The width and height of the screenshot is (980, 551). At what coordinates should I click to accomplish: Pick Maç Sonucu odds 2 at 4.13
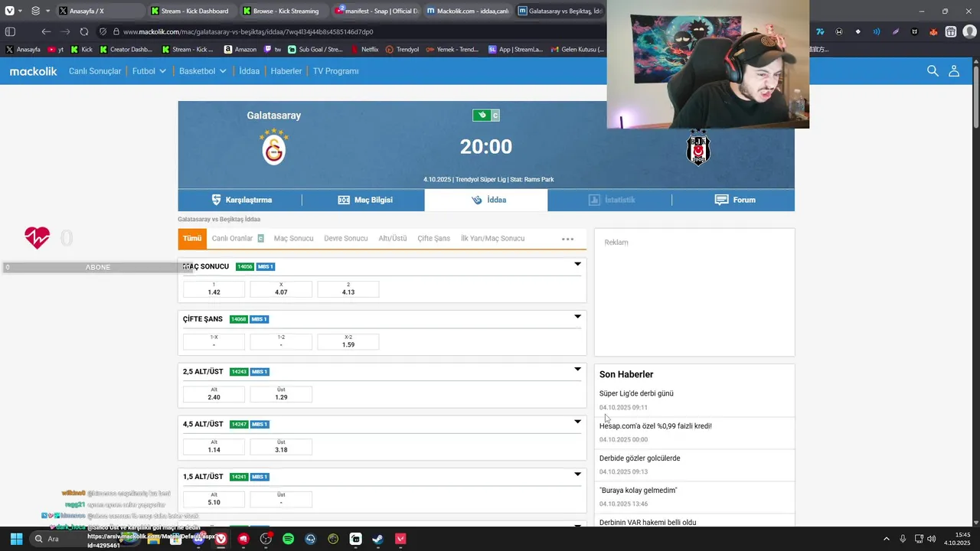click(x=348, y=289)
